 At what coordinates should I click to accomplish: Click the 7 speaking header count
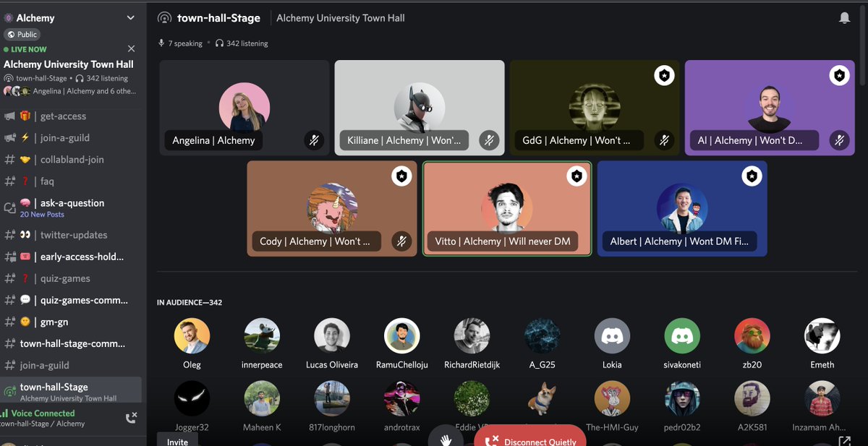point(180,43)
